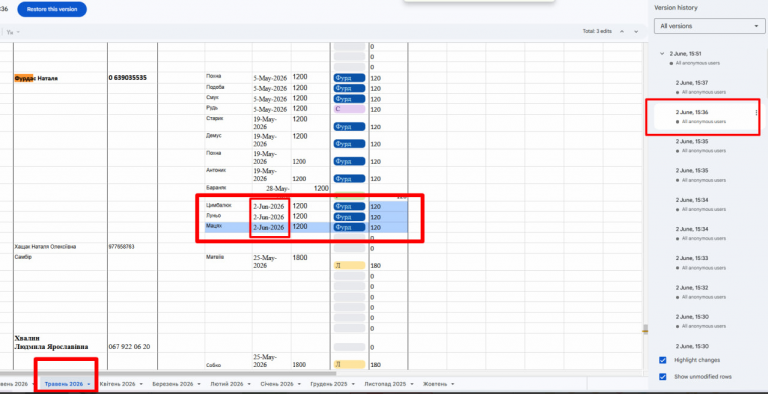Switch to the Травень 2026 sheet tab
The image size is (768, 394).
(x=64, y=384)
